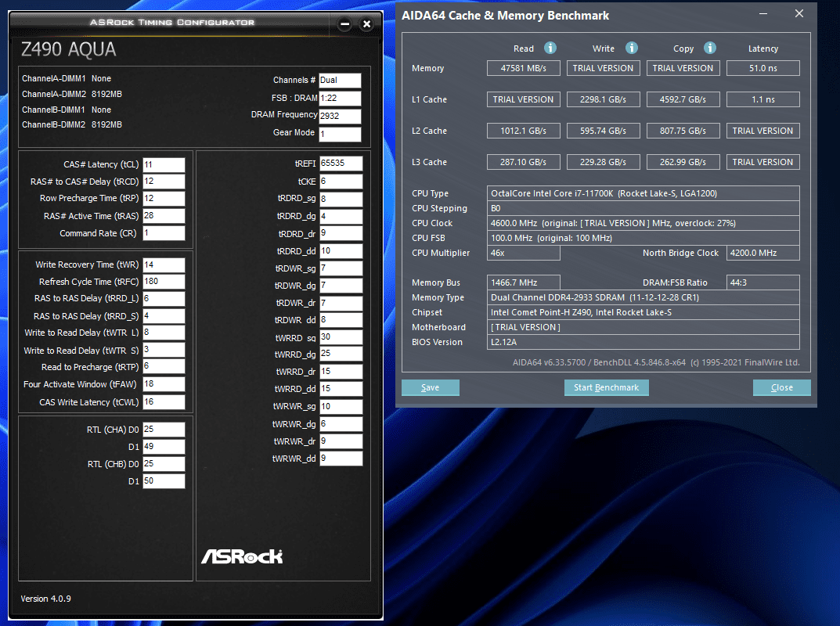Click the BIOS Version value L2.12A
This screenshot has width=840, height=626.
(643, 342)
